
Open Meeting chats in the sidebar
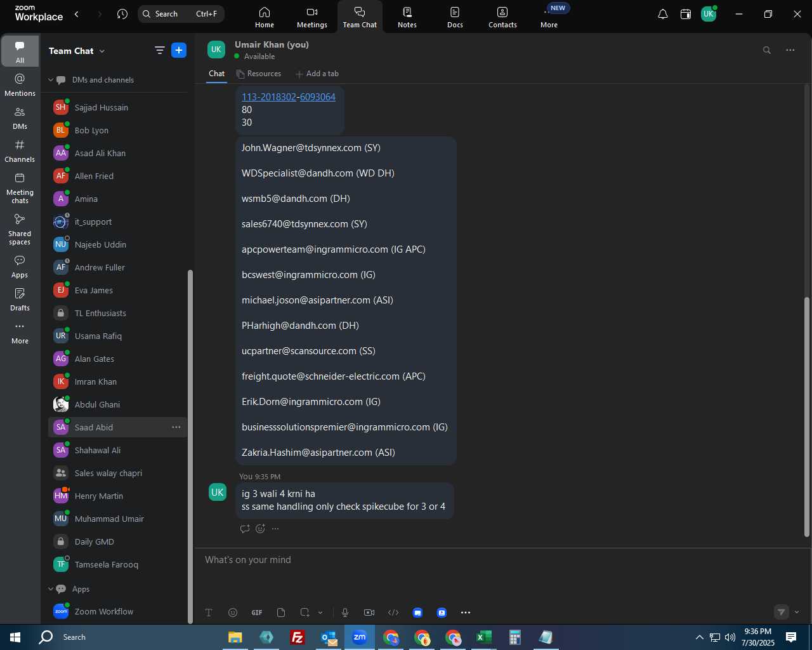point(20,188)
